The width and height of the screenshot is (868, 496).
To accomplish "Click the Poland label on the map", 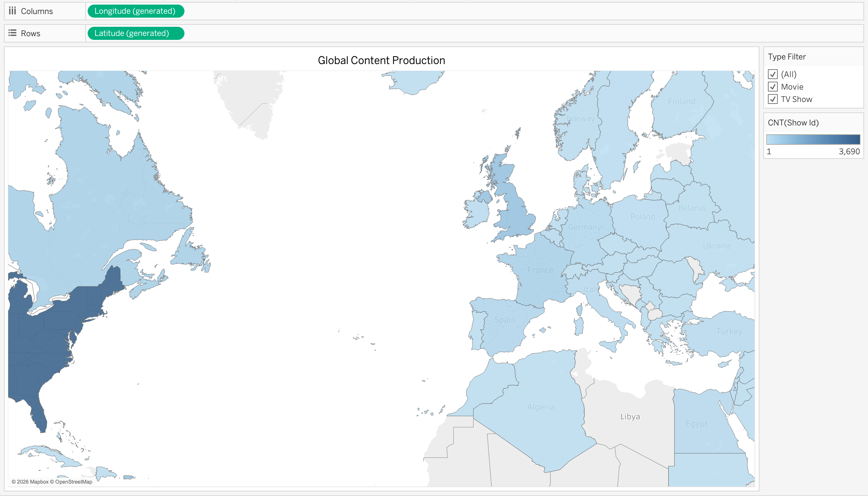I will 643,217.
